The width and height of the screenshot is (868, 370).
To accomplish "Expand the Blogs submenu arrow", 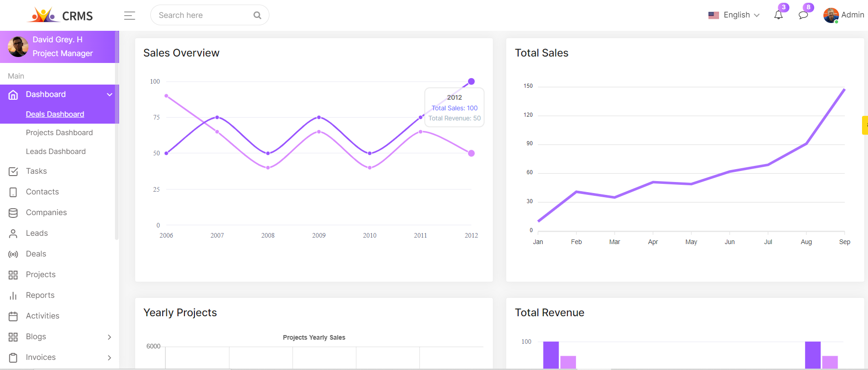I will (x=109, y=337).
